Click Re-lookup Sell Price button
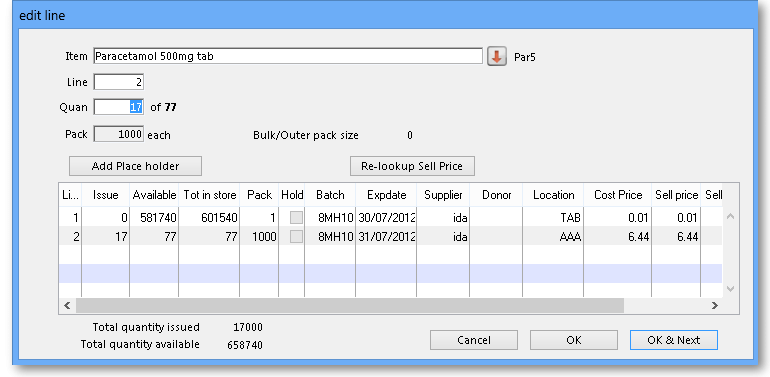This screenshot has height=377, width=770. [x=412, y=166]
